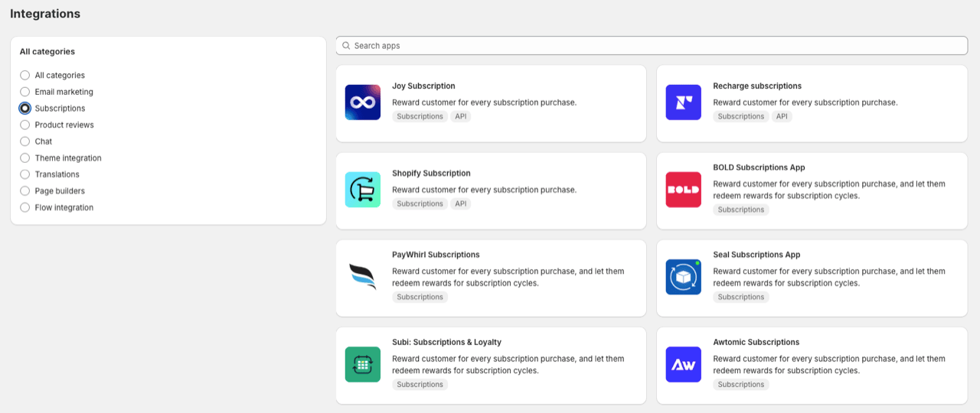This screenshot has height=413, width=980.
Task: Click the Subscriptions tag on Seal Subscriptions App
Action: click(741, 297)
